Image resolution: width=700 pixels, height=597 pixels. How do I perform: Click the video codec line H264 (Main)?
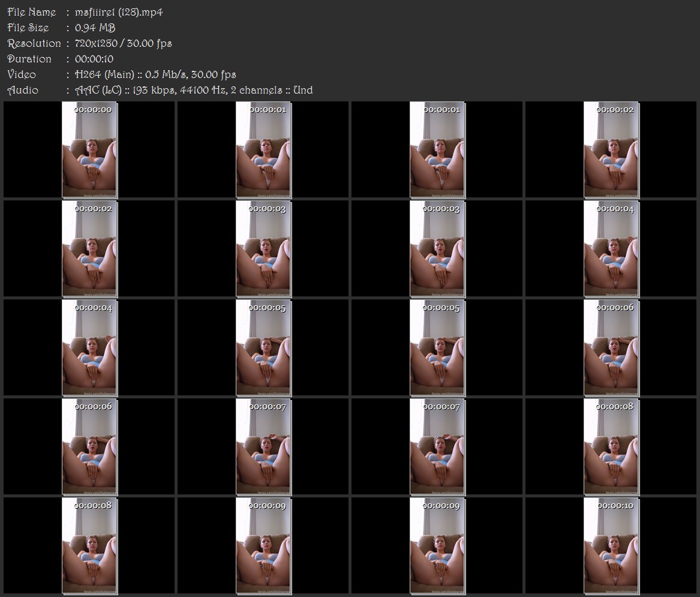point(155,74)
